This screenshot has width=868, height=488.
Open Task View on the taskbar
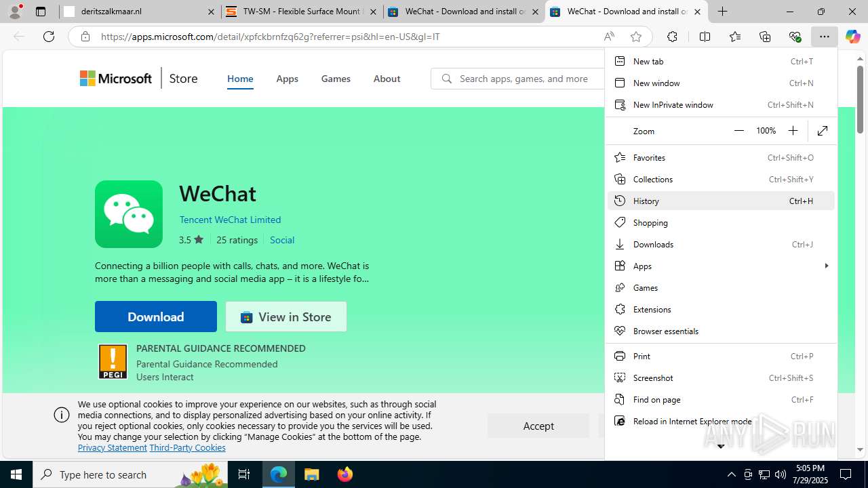click(x=244, y=474)
